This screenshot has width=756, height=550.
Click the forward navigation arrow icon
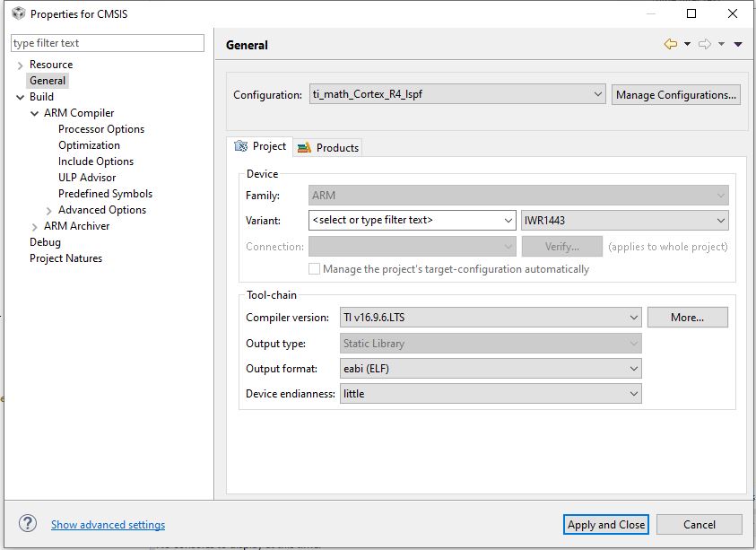click(705, 44)
